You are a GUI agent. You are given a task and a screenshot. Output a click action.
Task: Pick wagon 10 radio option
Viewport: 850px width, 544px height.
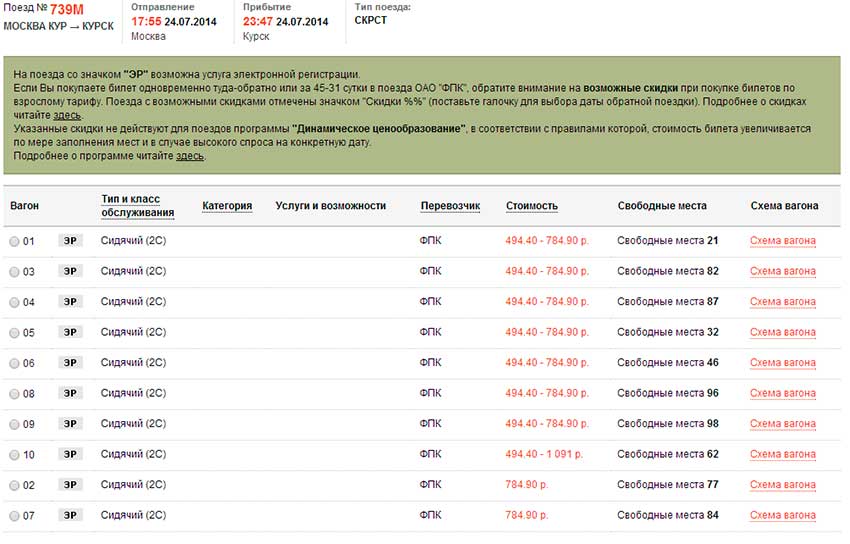point(14,455)
